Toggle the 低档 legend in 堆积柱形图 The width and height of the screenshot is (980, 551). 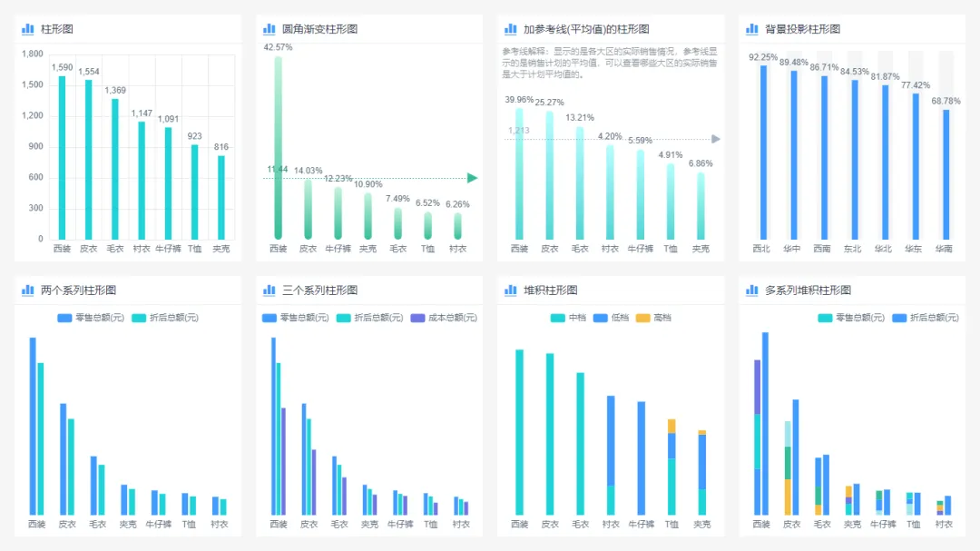click(611, 318)
